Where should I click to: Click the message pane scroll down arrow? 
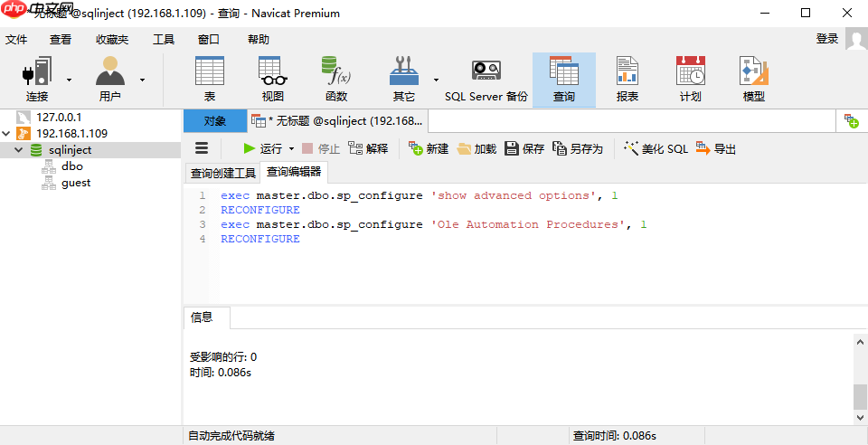point(860,417)
